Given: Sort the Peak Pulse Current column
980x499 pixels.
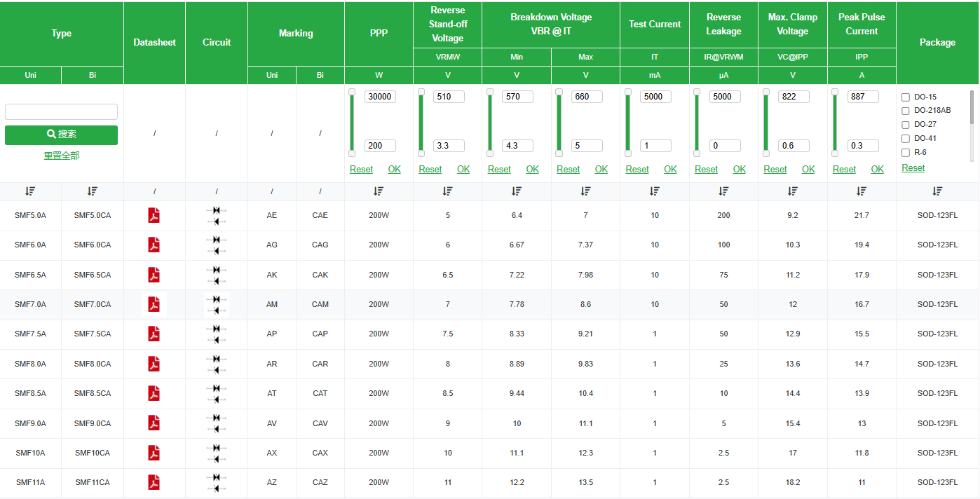Looking at the screenshot, I should tap(862, 191).
